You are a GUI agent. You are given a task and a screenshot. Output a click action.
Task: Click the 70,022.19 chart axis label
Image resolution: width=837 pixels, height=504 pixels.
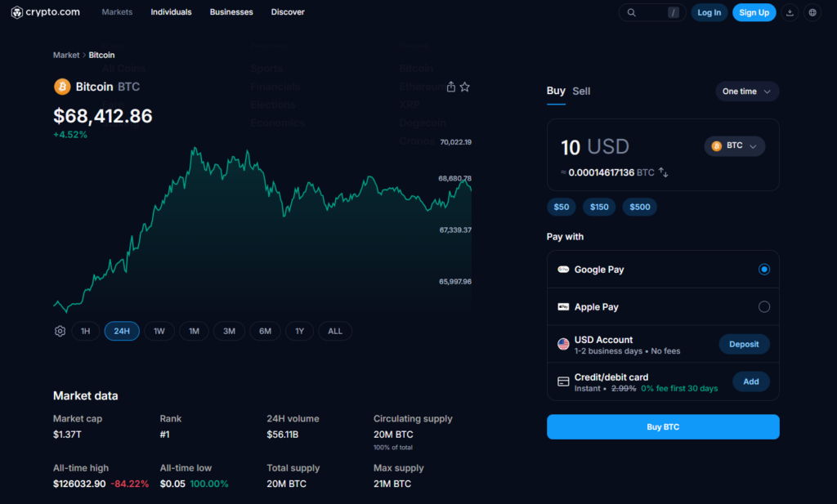455,142
